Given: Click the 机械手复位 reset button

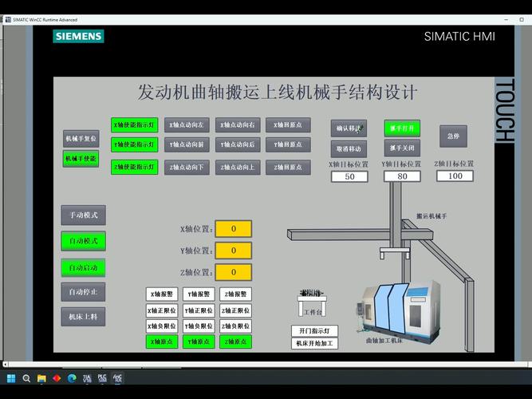Looking at the screenshot, I should (81, 139).
